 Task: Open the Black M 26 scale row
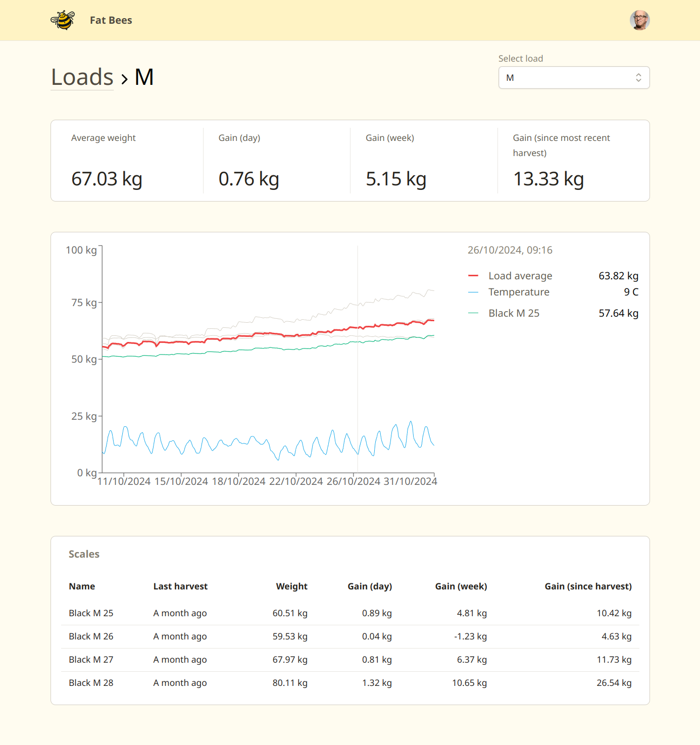pos(350,636)
